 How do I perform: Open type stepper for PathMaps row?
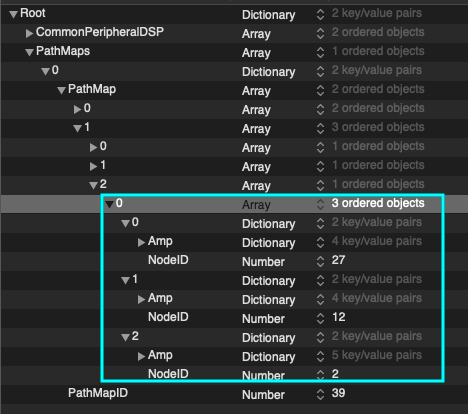click(320, 52)
